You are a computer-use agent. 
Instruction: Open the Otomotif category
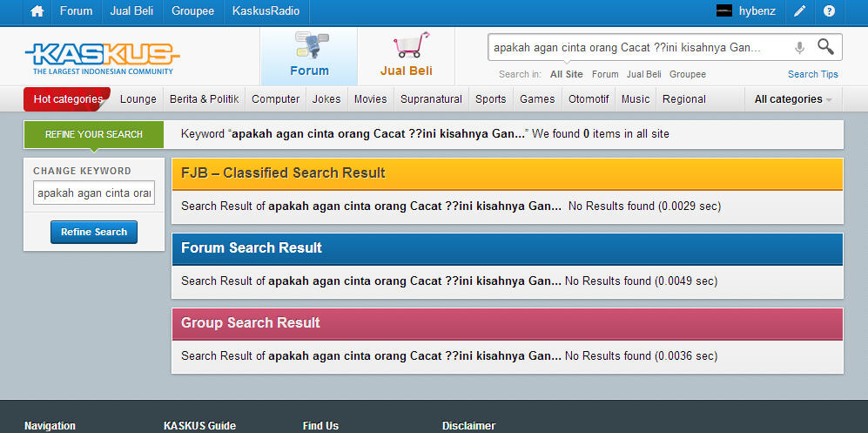589,99
